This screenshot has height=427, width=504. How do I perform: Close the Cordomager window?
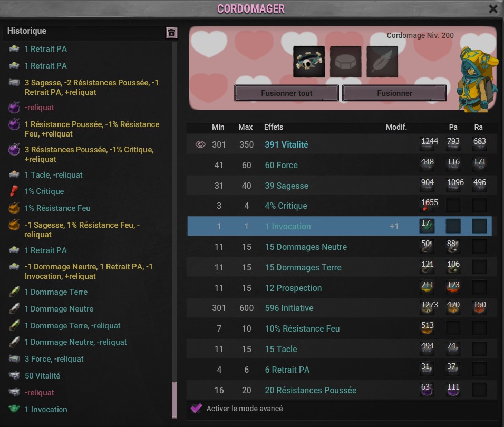[x=493, y=8]
